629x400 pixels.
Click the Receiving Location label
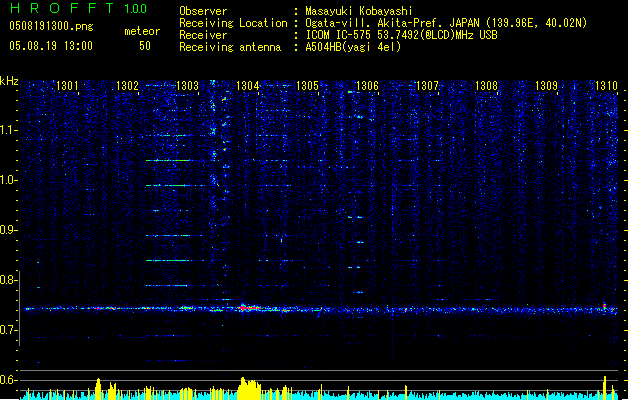coord(233,23)
